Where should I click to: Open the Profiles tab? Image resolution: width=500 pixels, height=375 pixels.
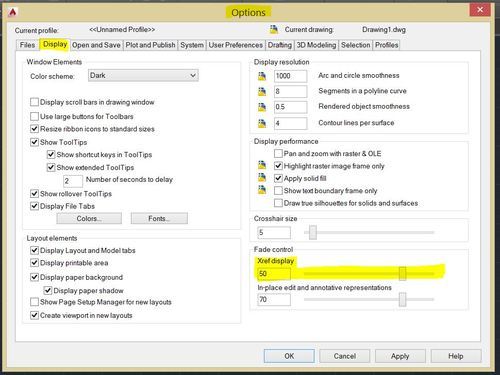387,45
